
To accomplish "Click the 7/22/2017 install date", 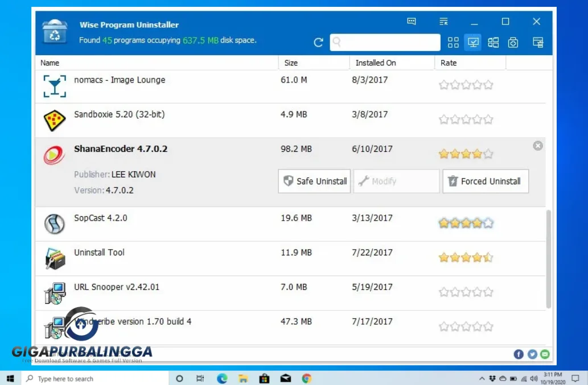I will [x=372, y=252].
